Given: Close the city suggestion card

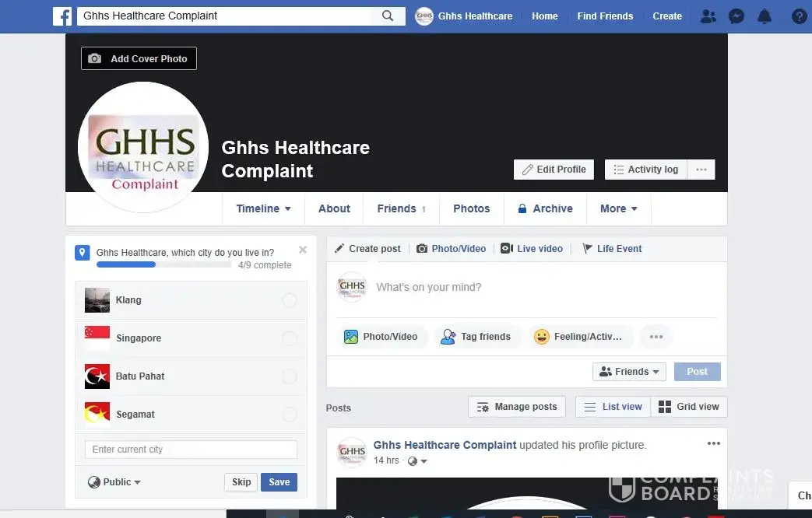Looking at the screenshot, I should click(x=303, y=250).
